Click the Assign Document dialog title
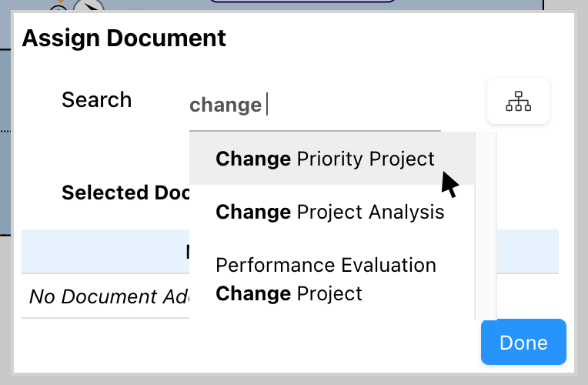 coord(124,38)
